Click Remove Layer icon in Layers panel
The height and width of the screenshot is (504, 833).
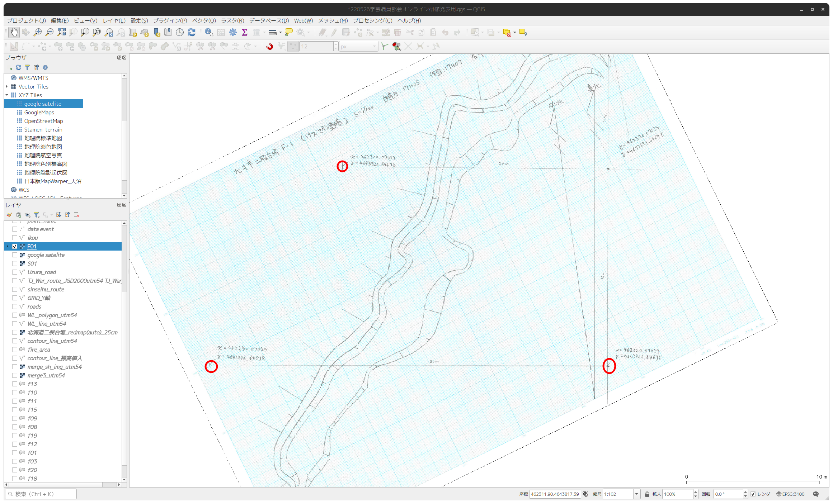(x=76, y=215)
